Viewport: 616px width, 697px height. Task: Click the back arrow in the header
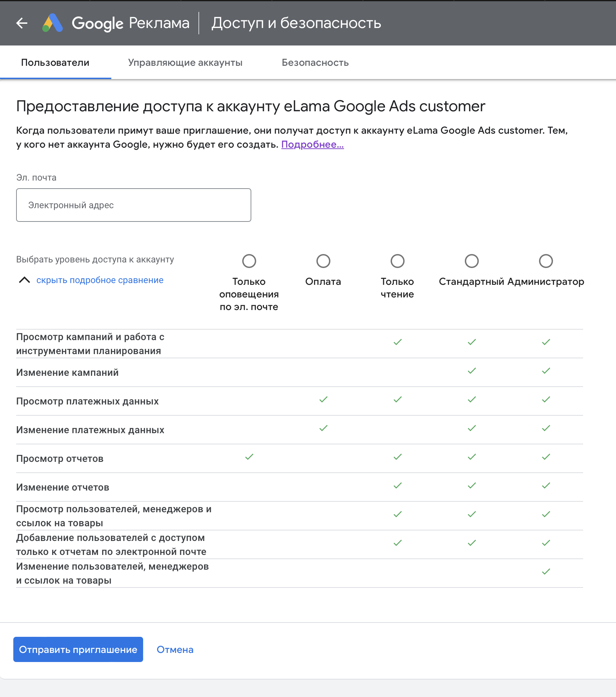(x=22, y=23)
